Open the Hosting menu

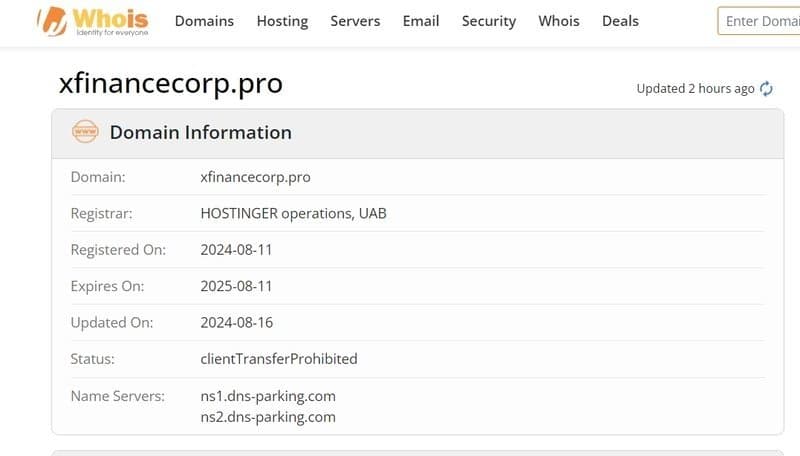tap(282, 21)
